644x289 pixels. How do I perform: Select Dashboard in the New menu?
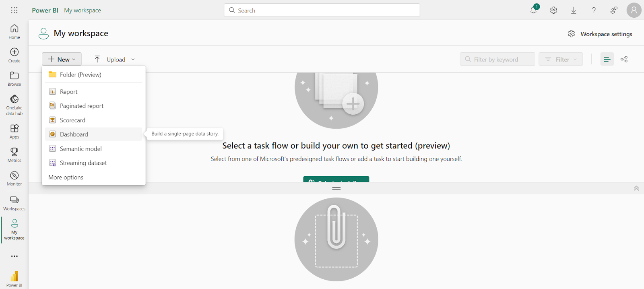(94, 134)
